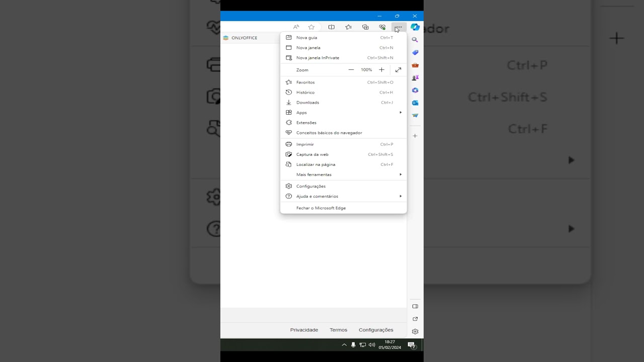Open Extensões menu entry
Viewport: 644px width, 362px height.
[344, 123]
